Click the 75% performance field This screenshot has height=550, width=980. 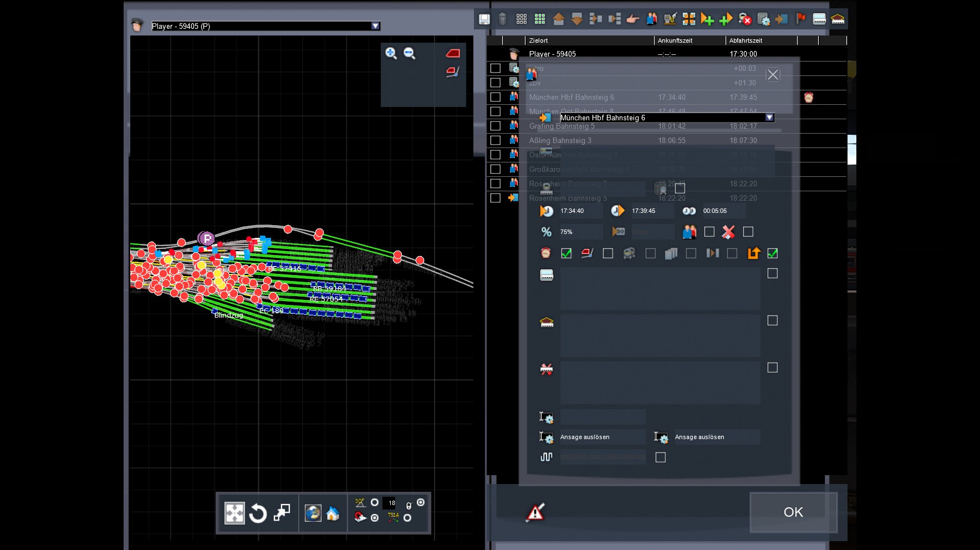tap(580, 232)
